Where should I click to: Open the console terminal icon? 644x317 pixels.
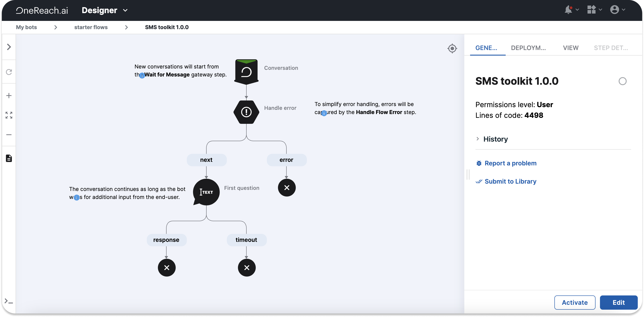tap(9, 301)
